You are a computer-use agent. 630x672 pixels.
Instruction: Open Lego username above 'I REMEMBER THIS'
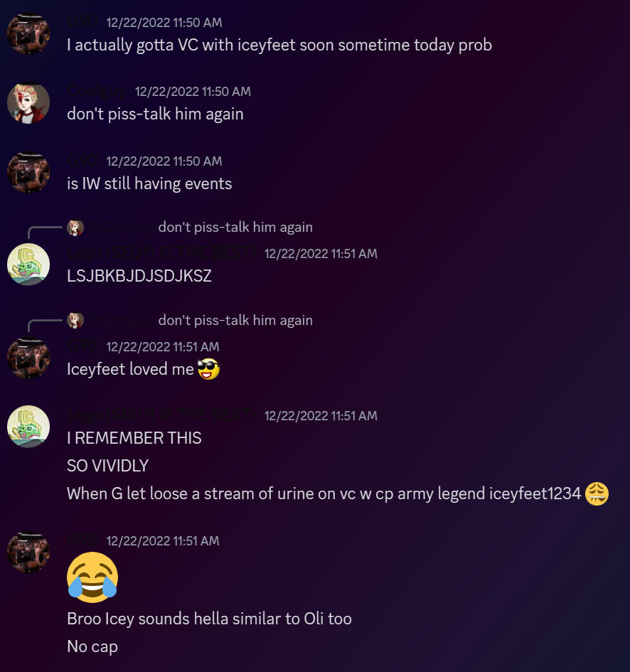pos(161,415)
